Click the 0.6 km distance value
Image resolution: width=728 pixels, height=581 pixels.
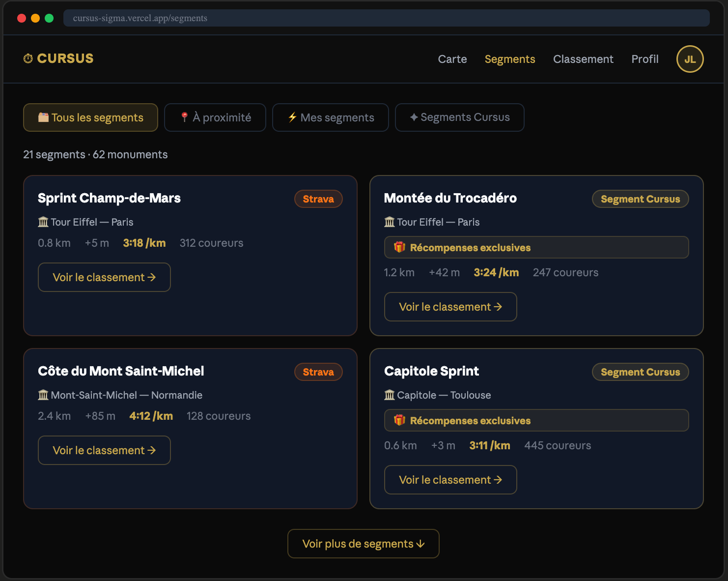400,445
